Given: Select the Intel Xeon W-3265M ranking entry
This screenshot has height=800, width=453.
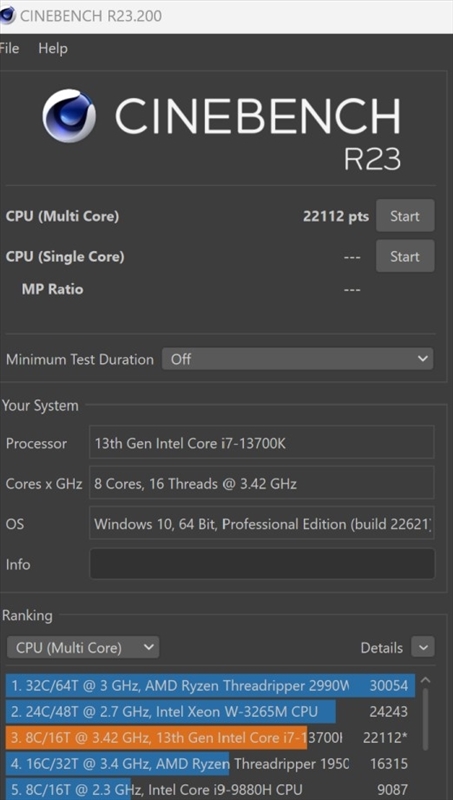Looking at the screenshot, I should tap(211, 711).
